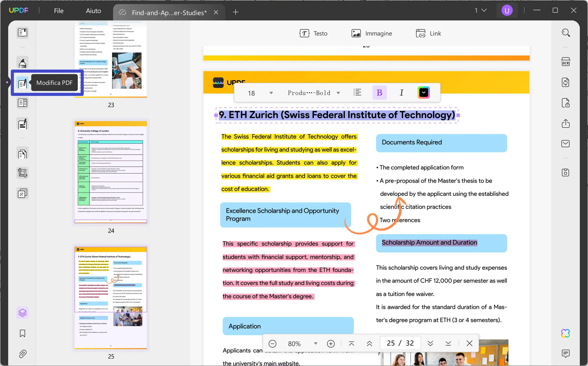Viewport: 588px width, 366px height.
Task: Open the Attachments paperclip icon
Action: (23, 354)
